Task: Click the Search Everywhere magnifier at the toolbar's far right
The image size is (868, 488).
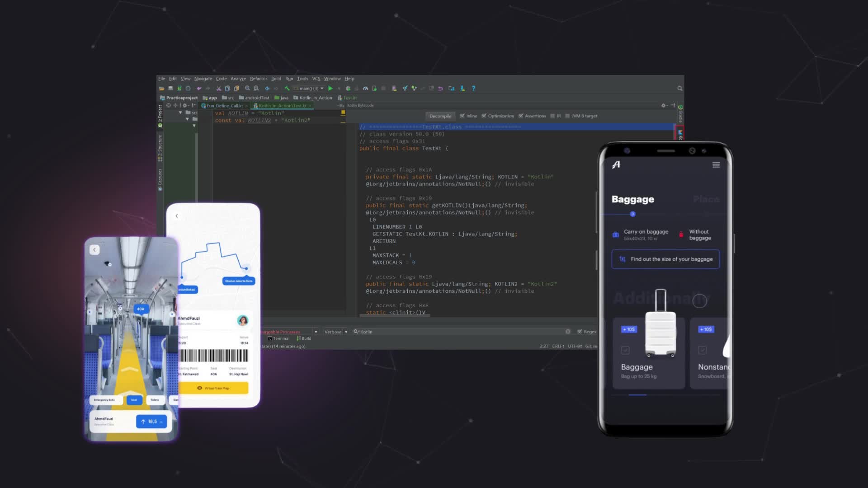Action: pyautogui.click(x=679, y=89)
